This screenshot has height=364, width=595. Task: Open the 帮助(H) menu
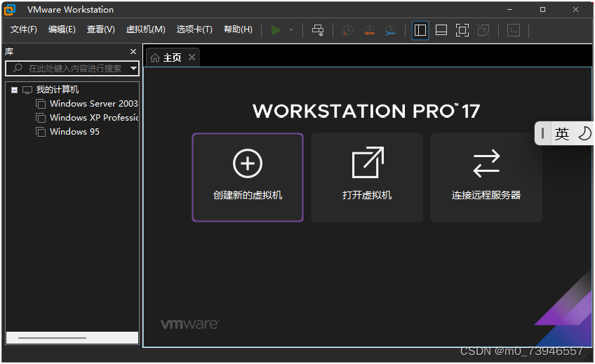(x=238, y=29)
